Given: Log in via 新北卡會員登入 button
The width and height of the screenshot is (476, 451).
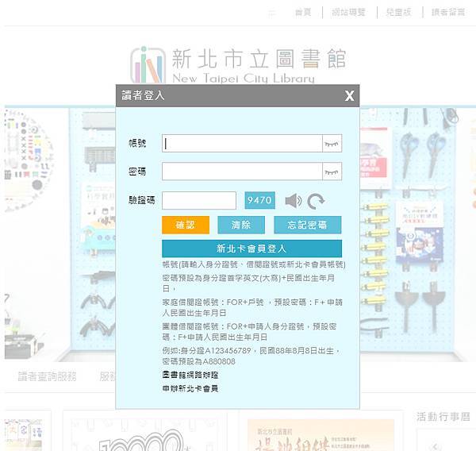Looking at the screenshot, I should 251,249.
